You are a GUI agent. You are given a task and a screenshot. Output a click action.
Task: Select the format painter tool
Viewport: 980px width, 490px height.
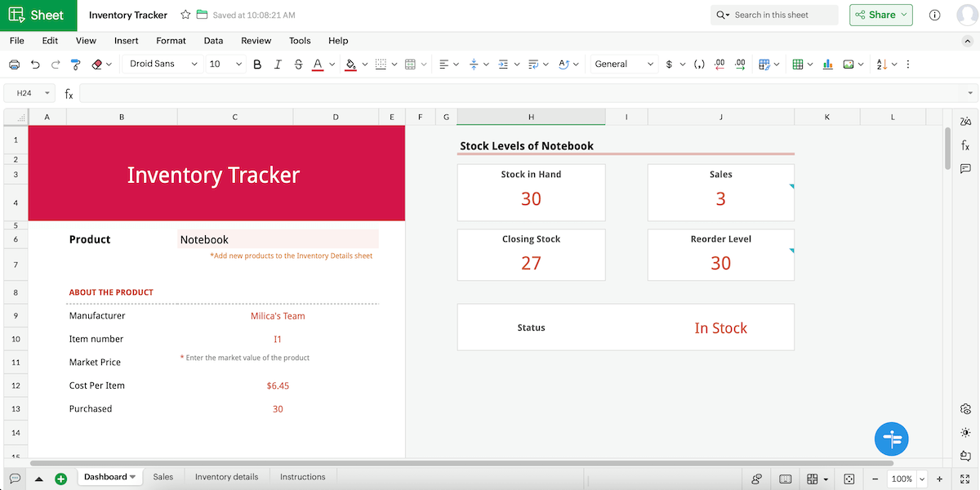tap(75, 64)
